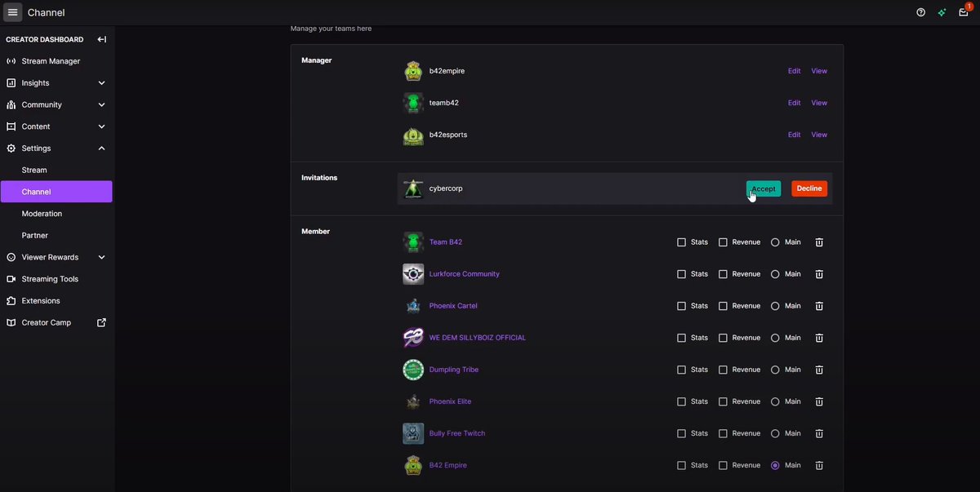Open the hamburger menu icon

coord(12,12)
